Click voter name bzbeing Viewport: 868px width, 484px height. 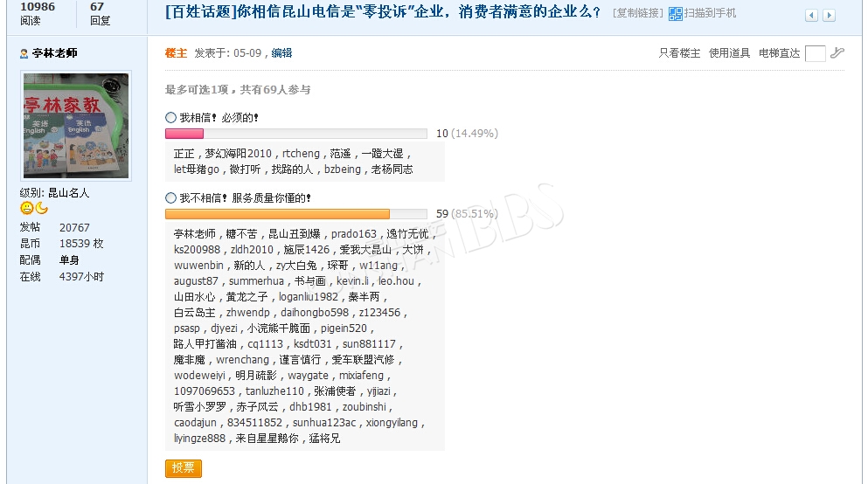[x=342, y=169]
